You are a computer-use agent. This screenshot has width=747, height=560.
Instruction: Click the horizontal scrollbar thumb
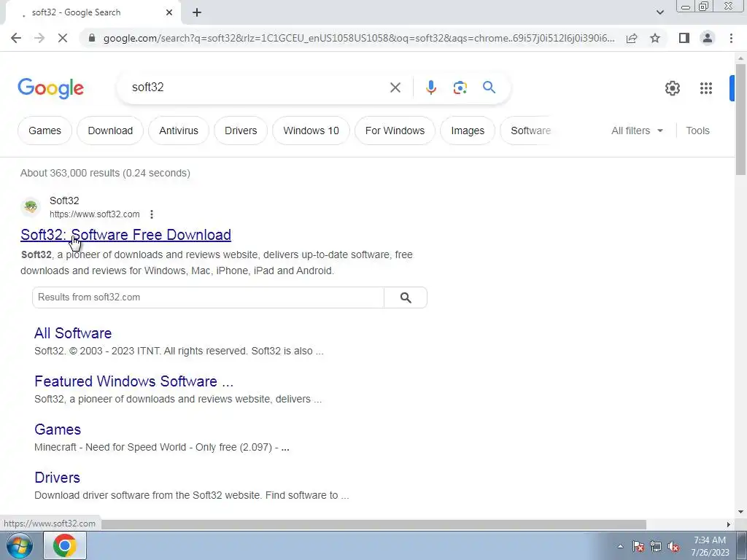coord(373,524)
